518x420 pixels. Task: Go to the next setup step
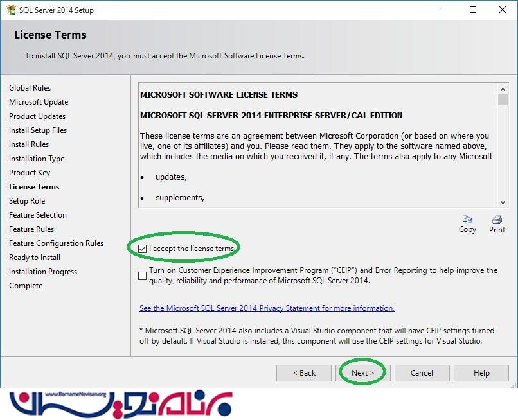pos(362,373)
